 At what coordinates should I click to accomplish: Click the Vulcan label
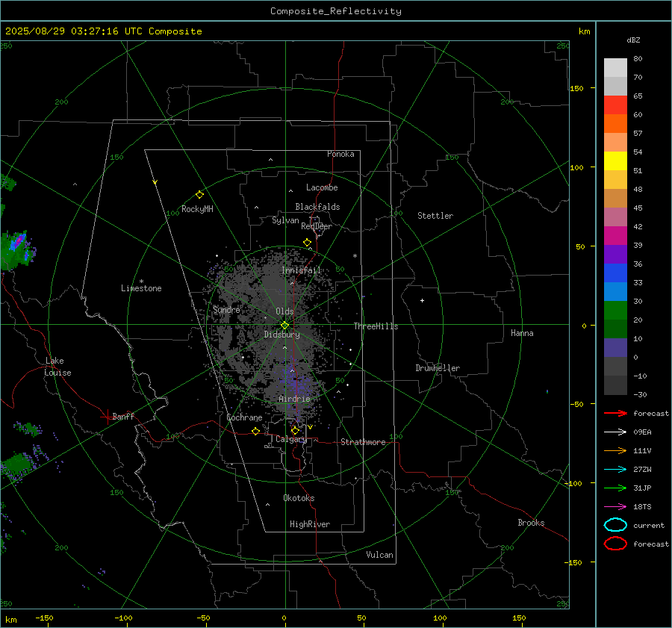click(380, 555)
